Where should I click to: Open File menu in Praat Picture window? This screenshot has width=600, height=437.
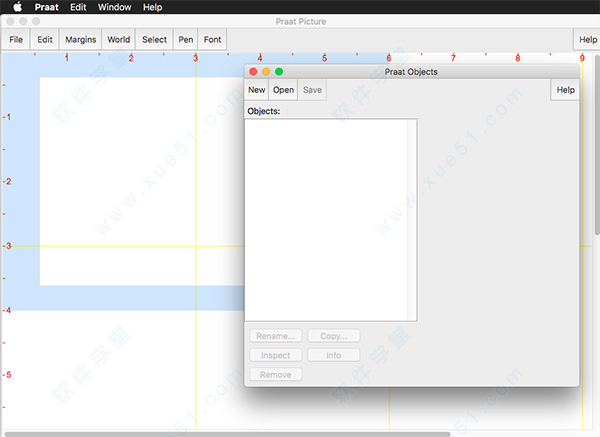pos(16,39)
